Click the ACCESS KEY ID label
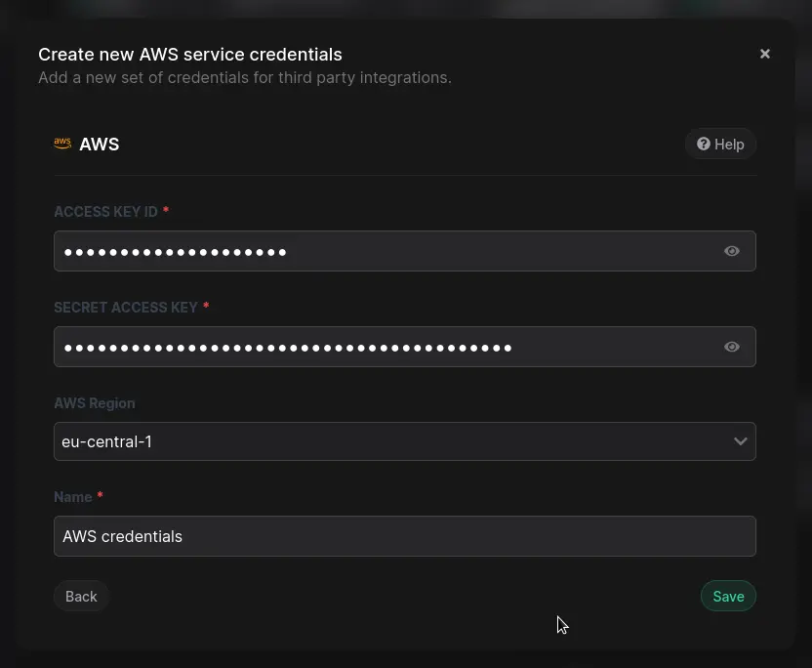The height and width of the screenshot is (668, 812). [105, 212]
